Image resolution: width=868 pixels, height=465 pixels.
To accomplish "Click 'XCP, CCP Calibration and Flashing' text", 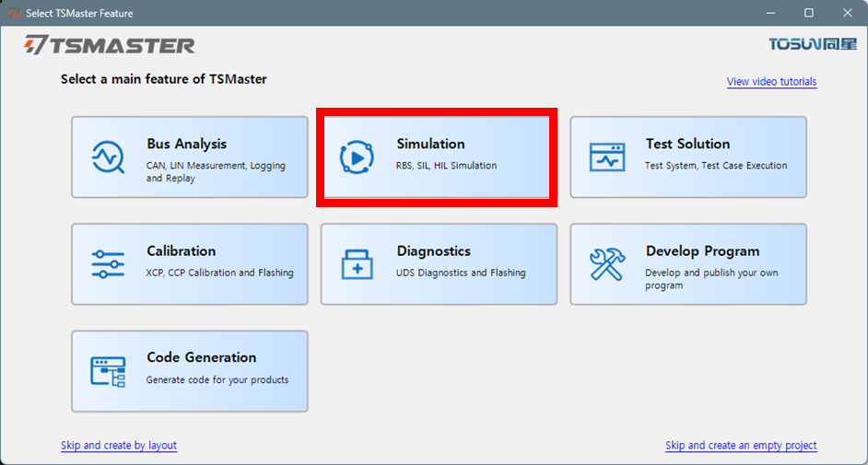I will tap(220, 273).
